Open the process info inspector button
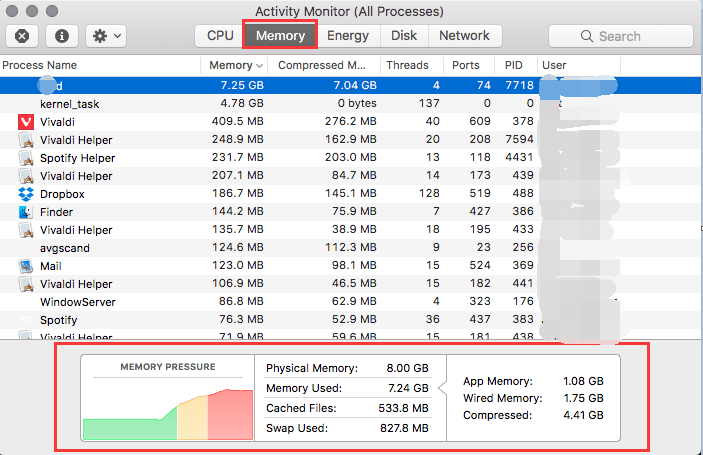 (62, 36)
